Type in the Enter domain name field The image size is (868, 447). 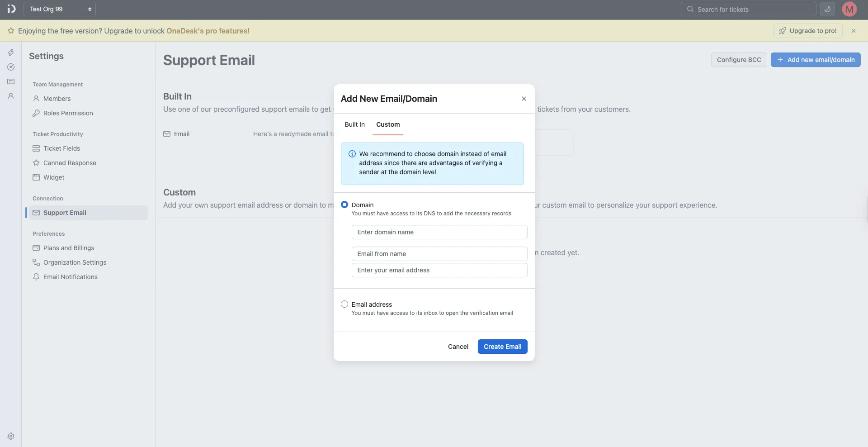point(439,232)
